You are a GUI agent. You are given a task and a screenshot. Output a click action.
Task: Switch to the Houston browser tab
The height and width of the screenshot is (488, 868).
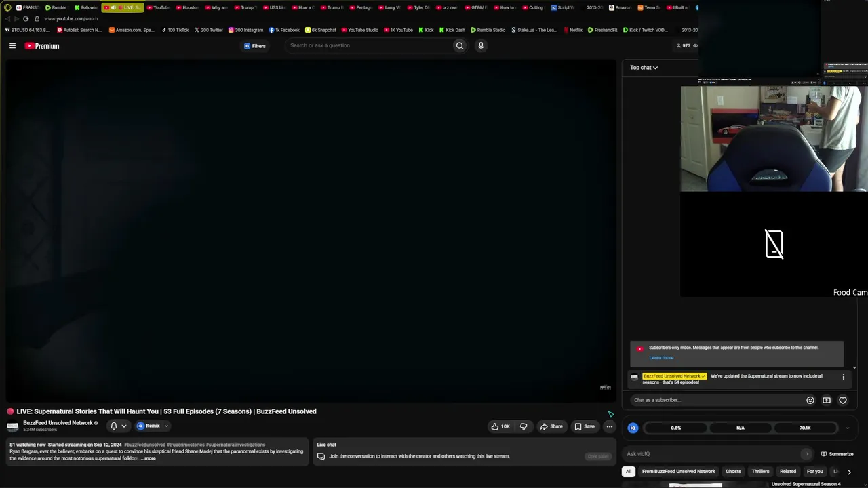(186, 7)
